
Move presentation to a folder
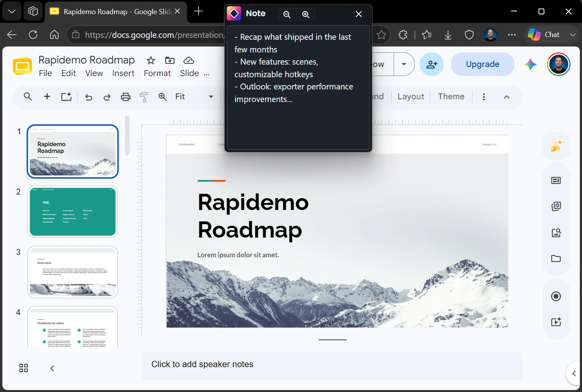click(170, 60)
